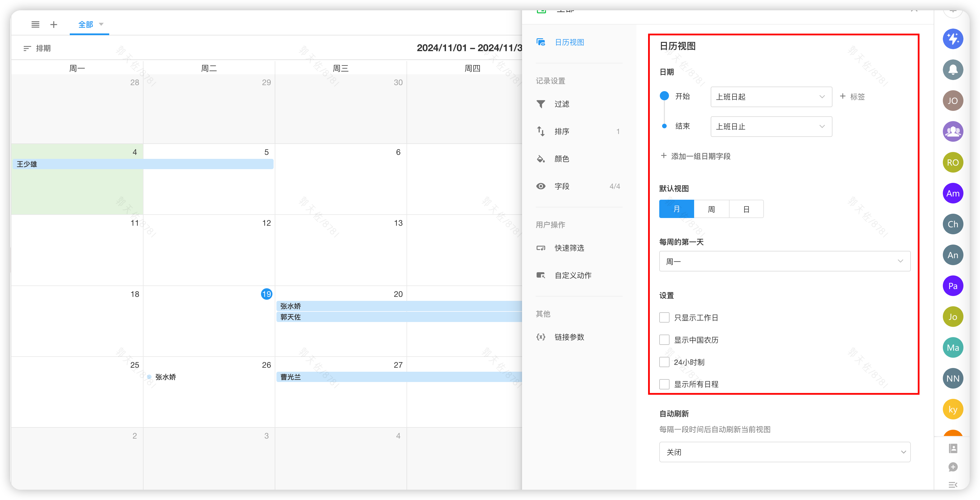
Task: Open the 王少雄 calendar event bar
Action: click(143, 164)
